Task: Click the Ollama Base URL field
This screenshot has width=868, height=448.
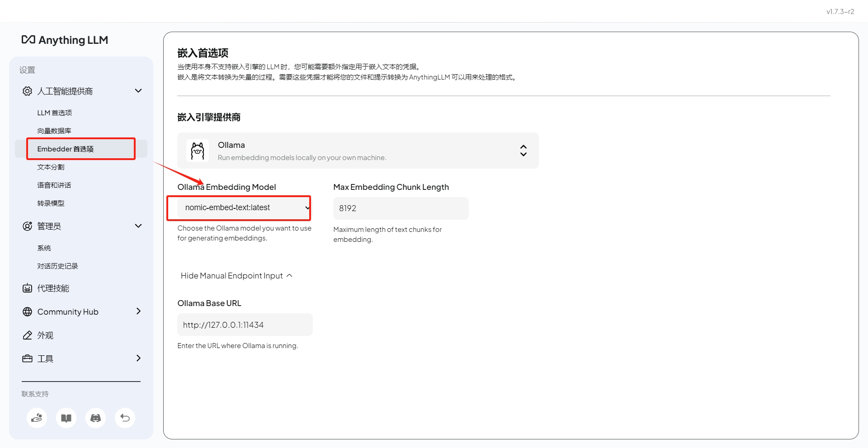Action: point(245,325)
